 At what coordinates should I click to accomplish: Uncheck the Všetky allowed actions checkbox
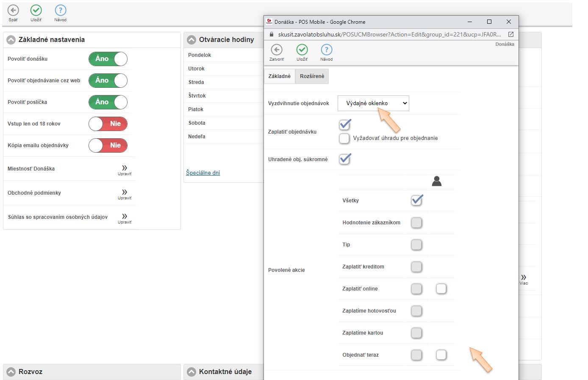pyautogui.click(x=417, y=200)
